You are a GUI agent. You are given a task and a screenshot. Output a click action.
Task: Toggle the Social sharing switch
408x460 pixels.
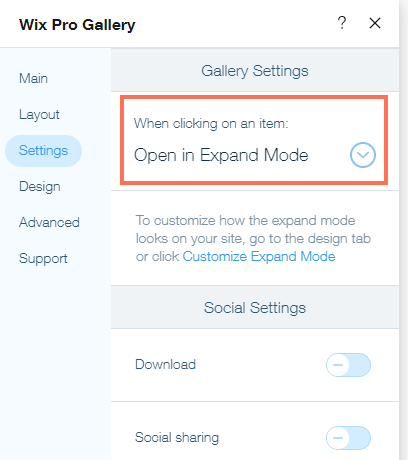point(348,438)
